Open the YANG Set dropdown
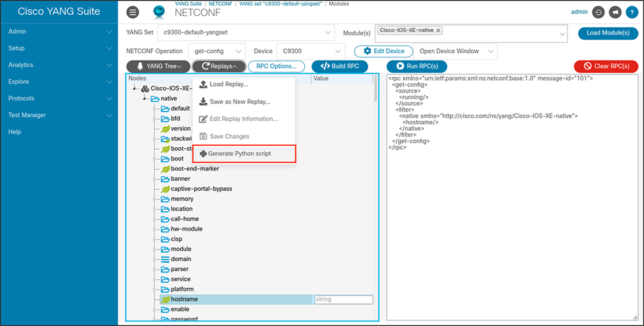This screenshot has width=644, height=326. (x=246, y=32)
